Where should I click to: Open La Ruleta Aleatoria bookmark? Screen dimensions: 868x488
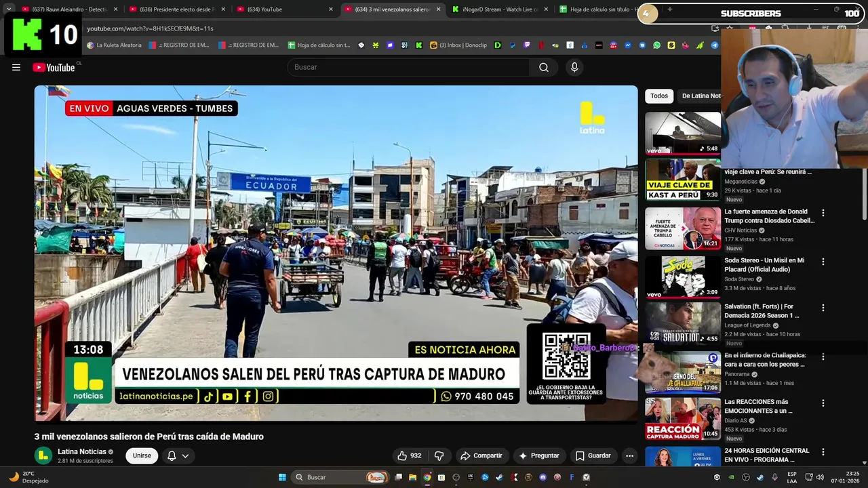[114, 45]
